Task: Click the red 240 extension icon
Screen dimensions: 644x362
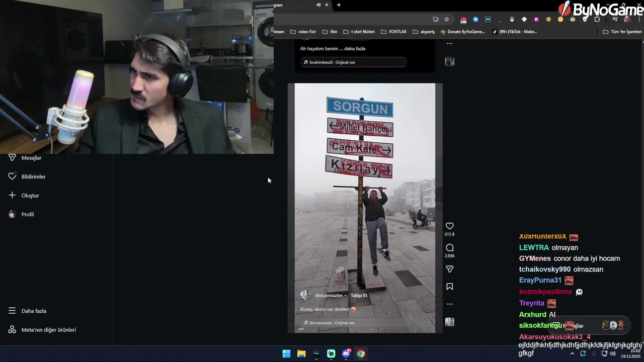Action: pos(463,20)
